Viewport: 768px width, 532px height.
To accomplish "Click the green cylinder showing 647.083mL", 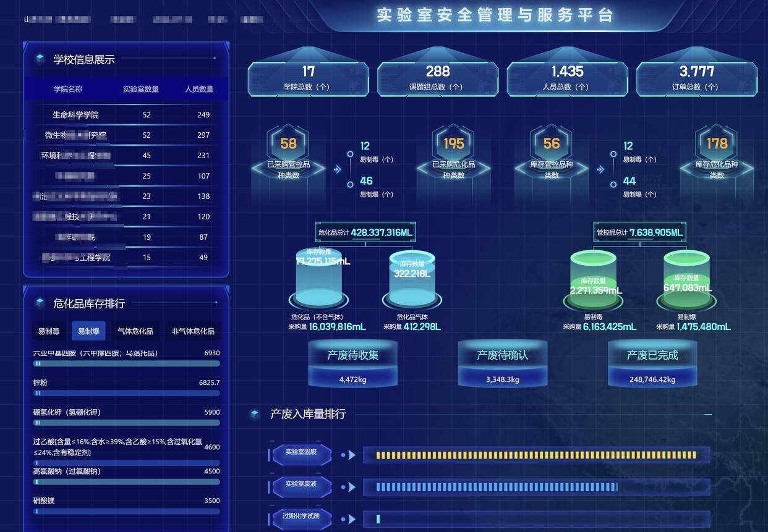I will [x=686, y=280].
